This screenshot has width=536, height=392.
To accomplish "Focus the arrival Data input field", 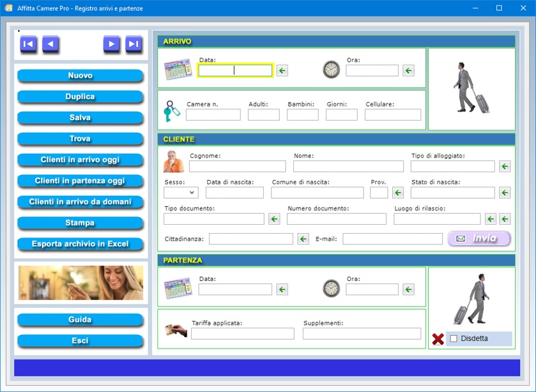I will 235,70.
